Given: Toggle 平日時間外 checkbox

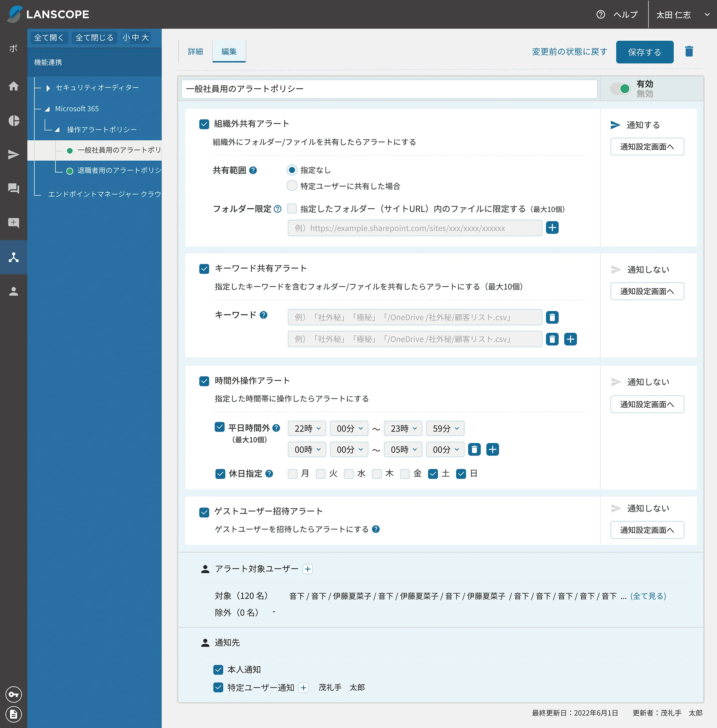Looking at the screenshot, I should 219,427.
